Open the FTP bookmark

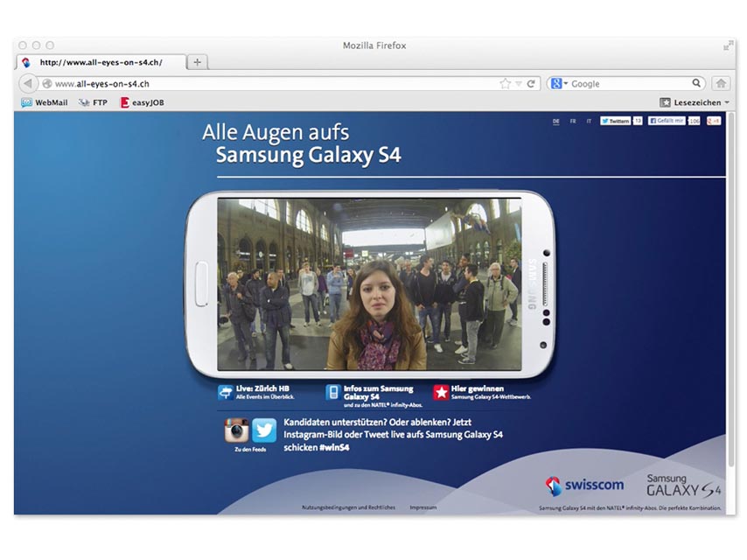(93, 102)
